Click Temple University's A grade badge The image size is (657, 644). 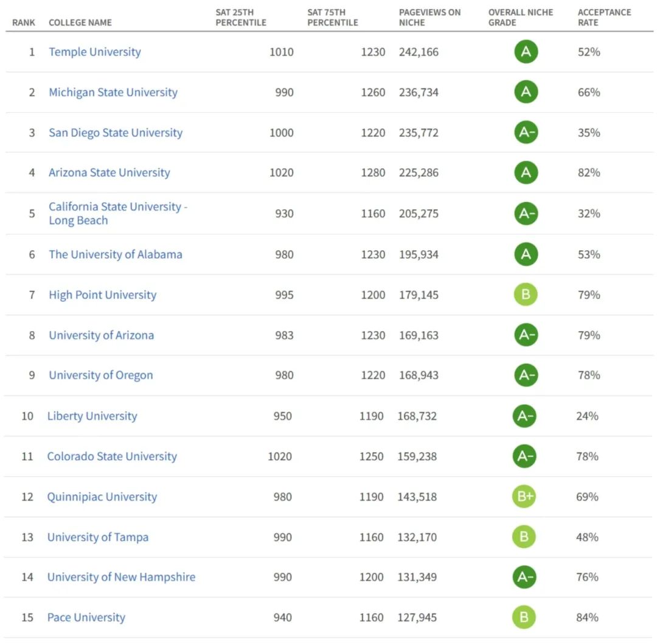526,52
